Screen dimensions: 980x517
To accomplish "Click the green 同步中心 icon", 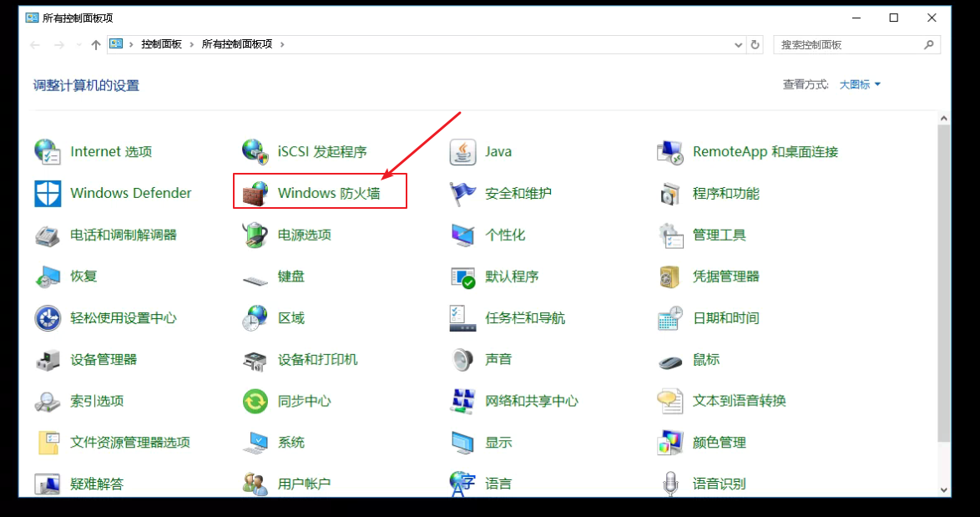I will 255,402.
